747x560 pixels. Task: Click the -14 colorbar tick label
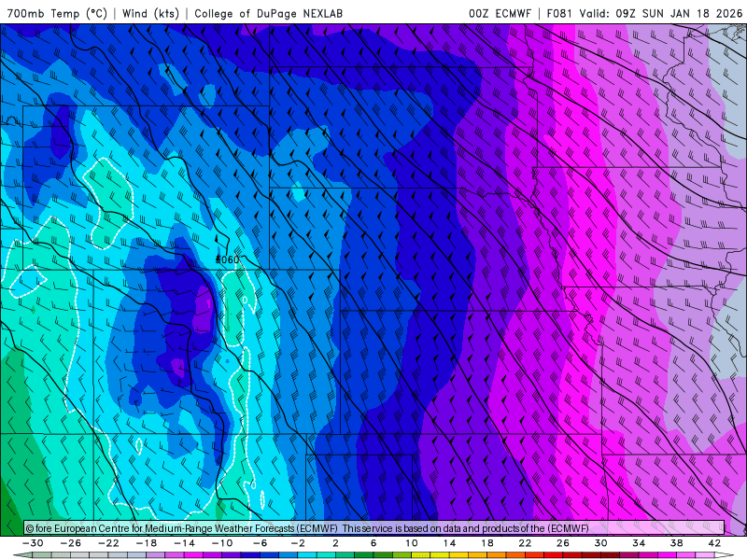[x=184, y=543]
